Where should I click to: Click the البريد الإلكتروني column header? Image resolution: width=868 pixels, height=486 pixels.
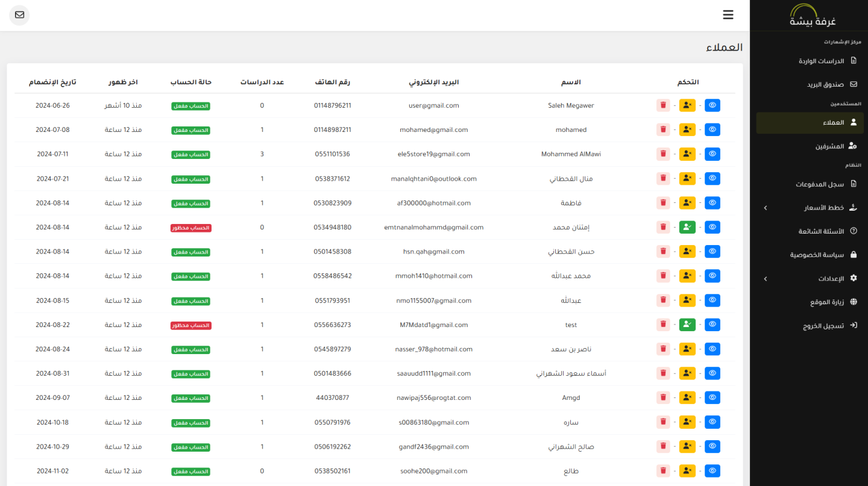(x=434, y=82)
